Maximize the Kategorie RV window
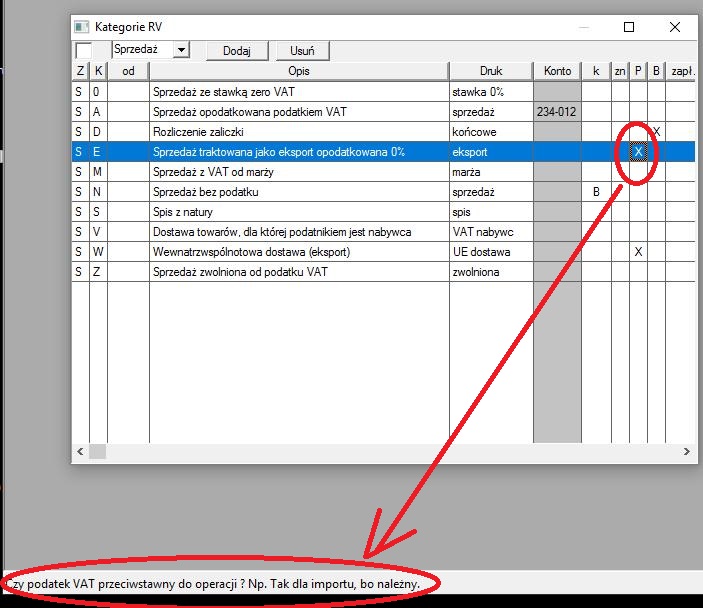Viewport: 703px width, 608px height. tap(629, 27)
